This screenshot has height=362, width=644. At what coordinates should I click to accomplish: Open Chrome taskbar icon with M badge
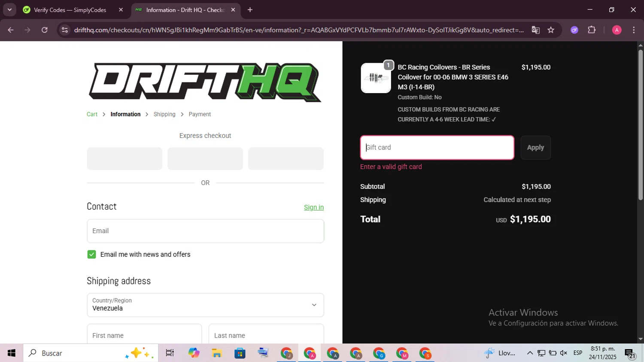pyautogui.click(x=402, y=353)
